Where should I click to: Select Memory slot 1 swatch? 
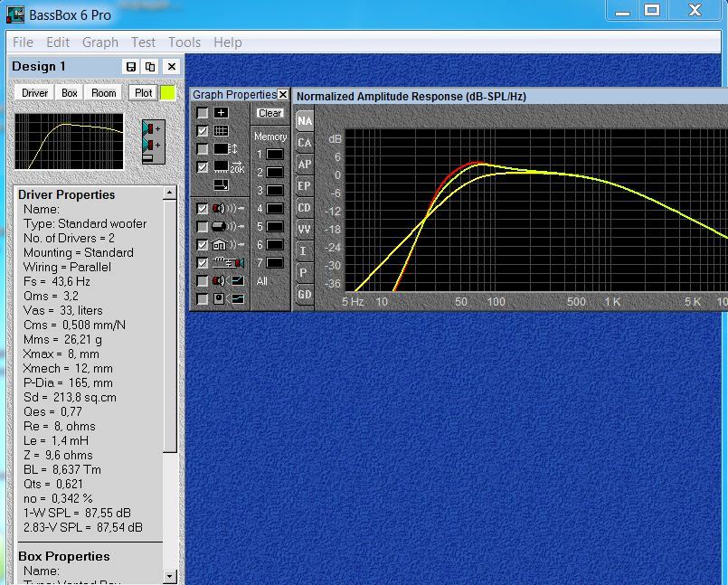275,154
